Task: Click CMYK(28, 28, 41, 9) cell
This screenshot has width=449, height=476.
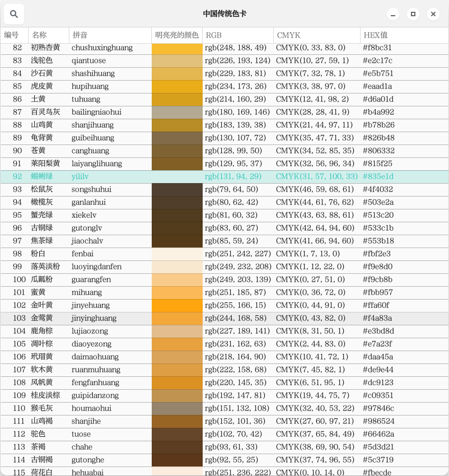Action: point(312,113)
